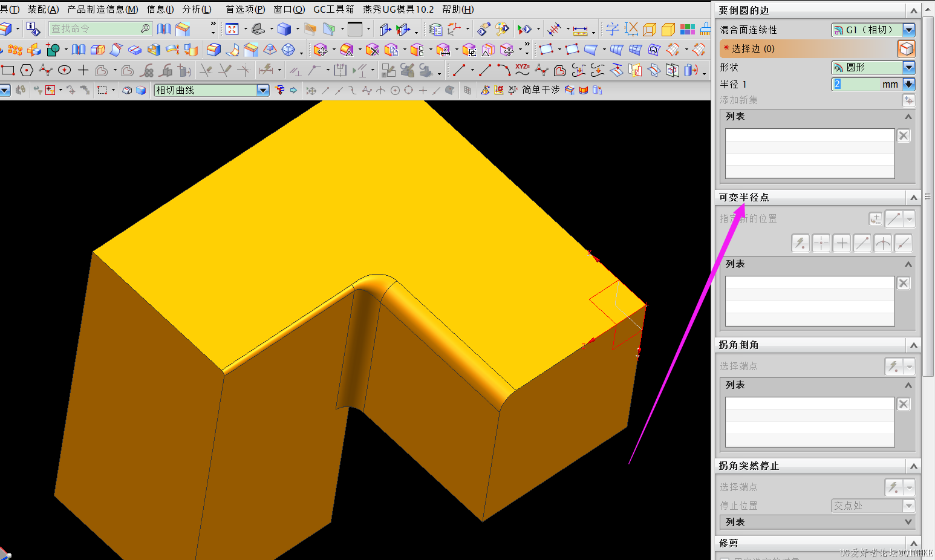
Task: Toggle the grid snap icon
Action: 467,90
